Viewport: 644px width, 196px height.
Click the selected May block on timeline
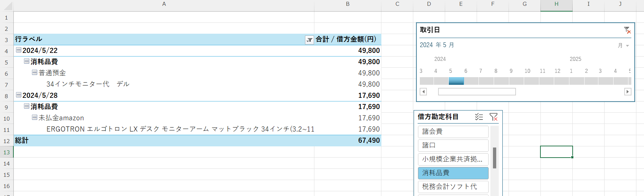456,81
